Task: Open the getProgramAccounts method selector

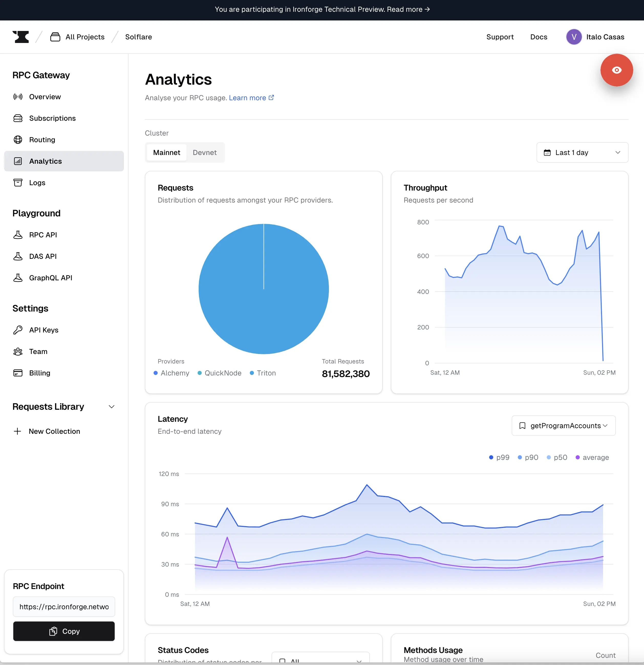Action: coord(563,425)
